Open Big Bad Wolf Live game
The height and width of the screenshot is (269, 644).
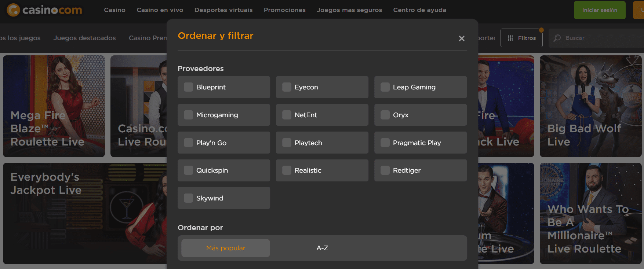590,106
